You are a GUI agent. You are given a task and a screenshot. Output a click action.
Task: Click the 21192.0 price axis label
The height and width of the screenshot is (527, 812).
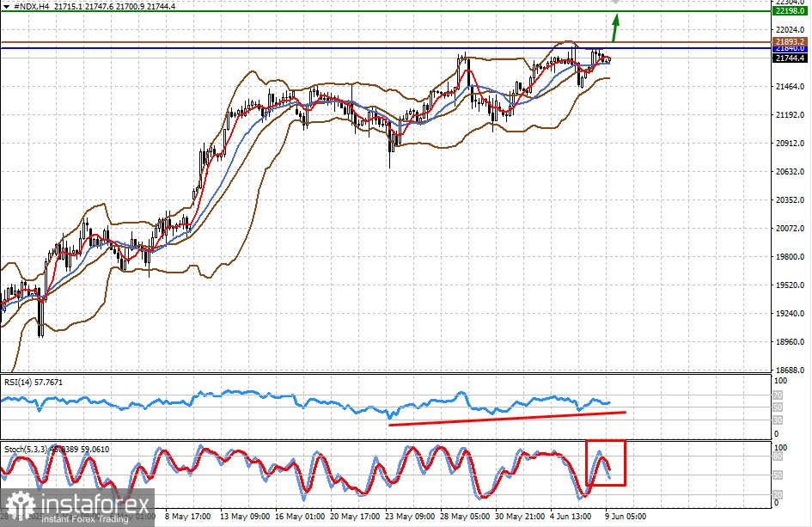790,115
